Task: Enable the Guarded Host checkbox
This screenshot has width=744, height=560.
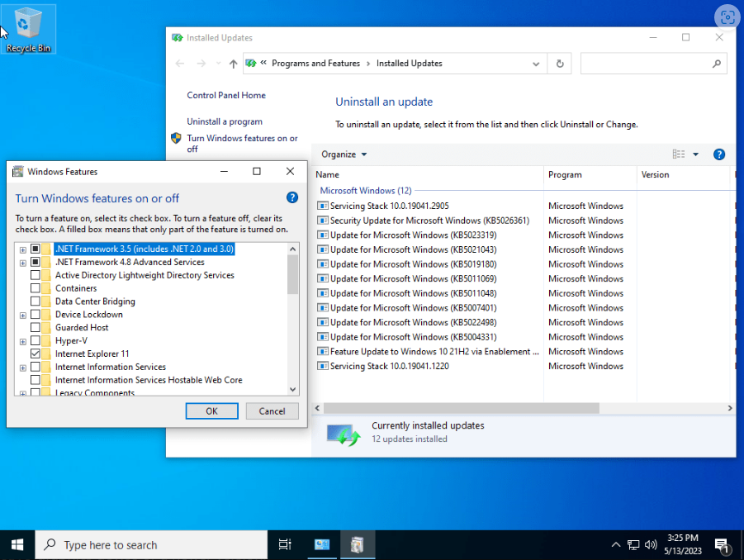Action: (x=36, y=327)
